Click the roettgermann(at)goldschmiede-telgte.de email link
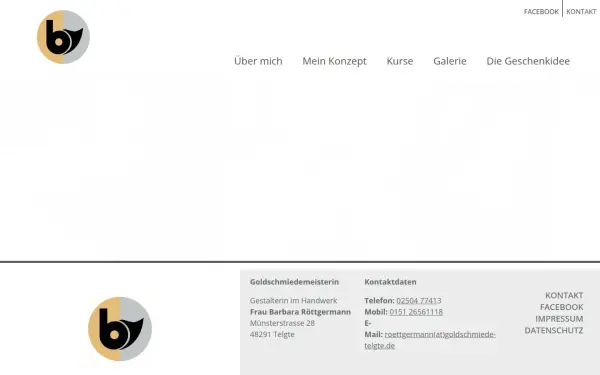Image resolution: width=600 pixels, height=375 pixels. (x=430, y=340)
